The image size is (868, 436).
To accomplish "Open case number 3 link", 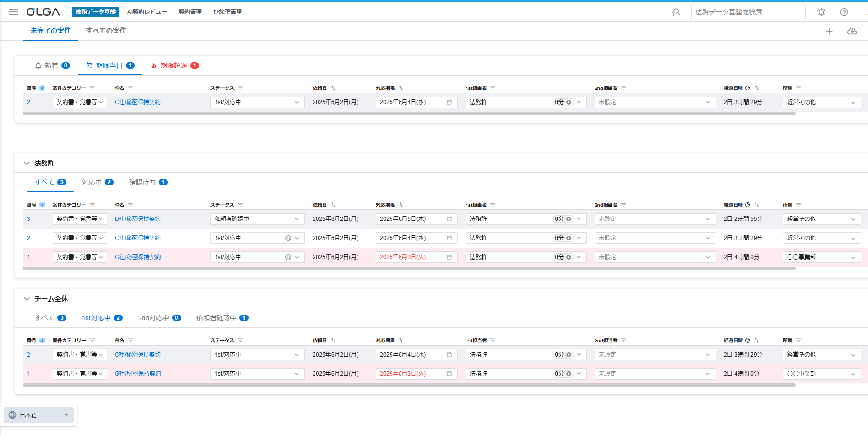I will tap(28, 219).
